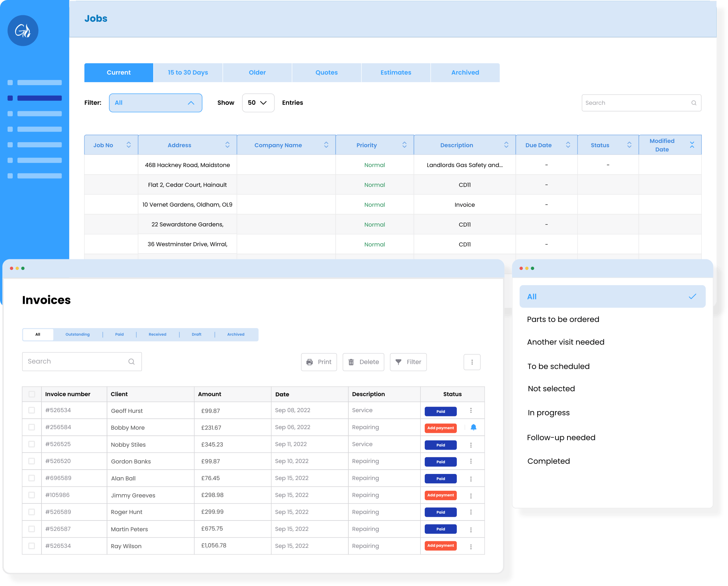Expand the Filter All dropdown in Jobs
The image size is (728, 586).
[154, 102]
